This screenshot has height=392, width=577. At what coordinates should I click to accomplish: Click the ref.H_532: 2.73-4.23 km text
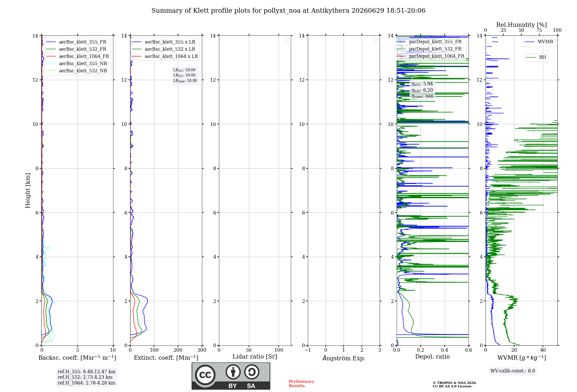tap(85, 377)
